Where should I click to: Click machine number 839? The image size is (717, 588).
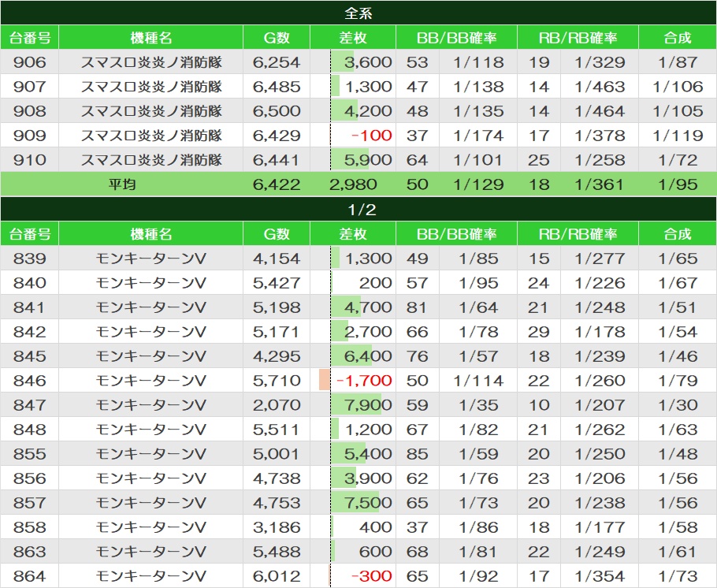pyautogui.click(x=30, y=259)
